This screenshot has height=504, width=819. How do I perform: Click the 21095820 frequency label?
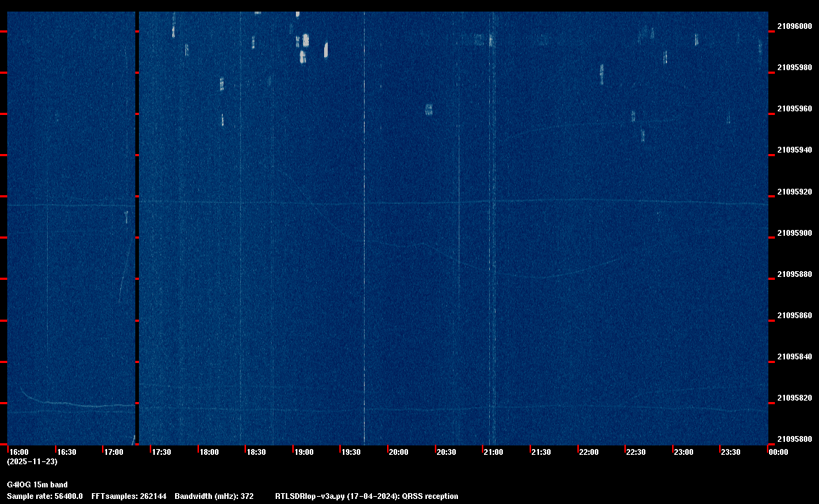(794, 398)
